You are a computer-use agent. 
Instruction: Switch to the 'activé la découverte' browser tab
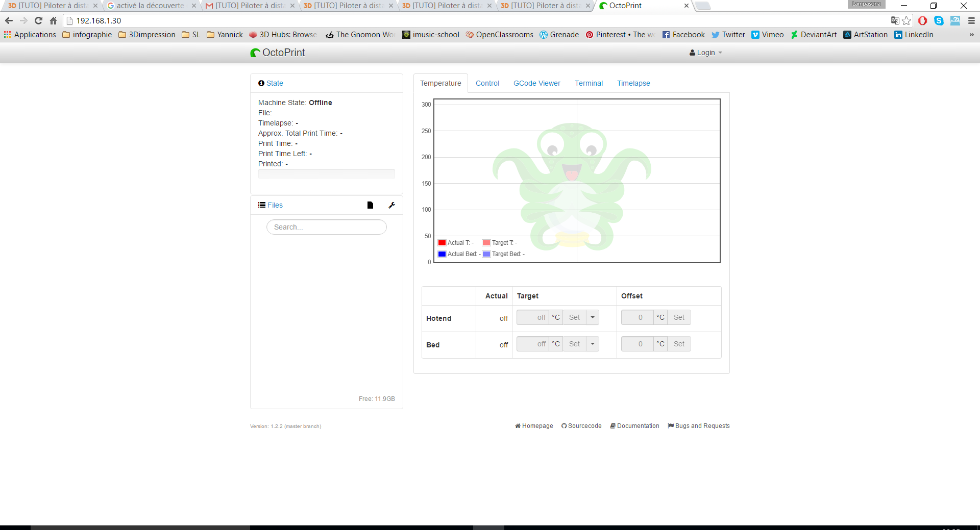(151, 6)
